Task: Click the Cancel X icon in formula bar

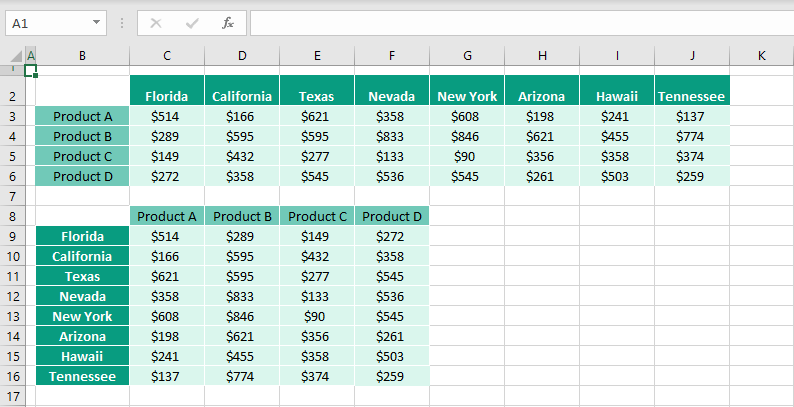Action: pyautogui.click(x=156, y=22)
